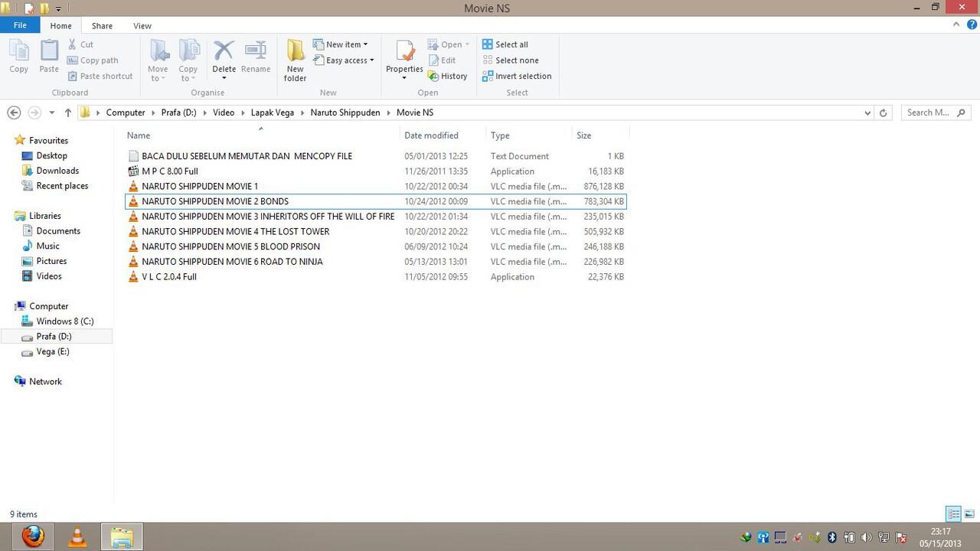The image size is (980, 551).
Task: Click the Copy path button
Action: (93, 60)
